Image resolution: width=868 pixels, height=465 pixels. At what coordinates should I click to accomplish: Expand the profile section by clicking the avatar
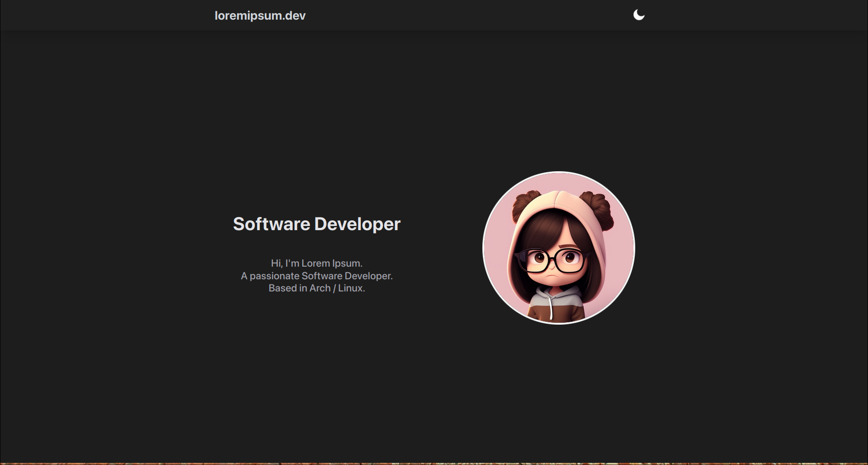pos(559,247)
